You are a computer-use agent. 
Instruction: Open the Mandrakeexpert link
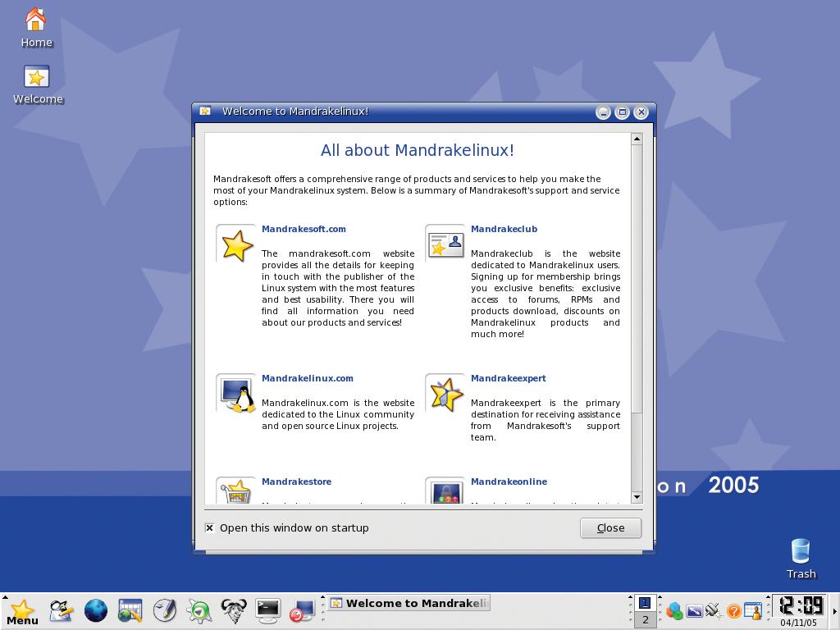[509, 378]
